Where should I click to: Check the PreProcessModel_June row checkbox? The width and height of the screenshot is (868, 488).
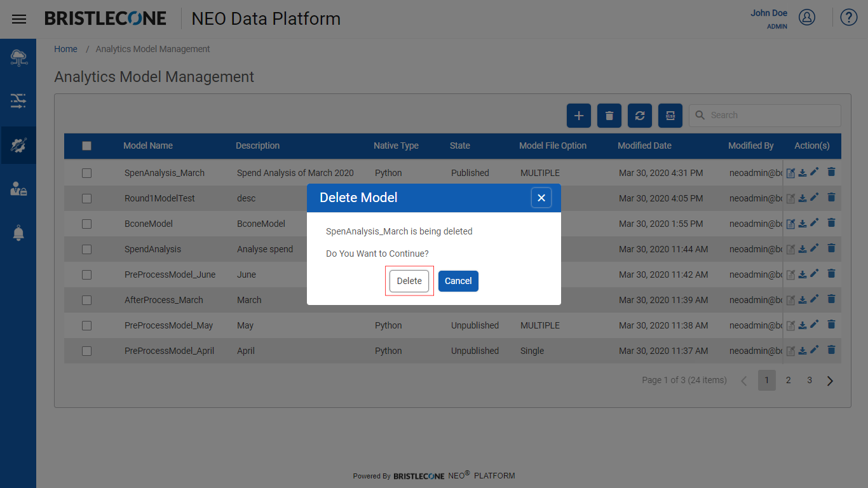pyautogui.click(x=87, y=274)
